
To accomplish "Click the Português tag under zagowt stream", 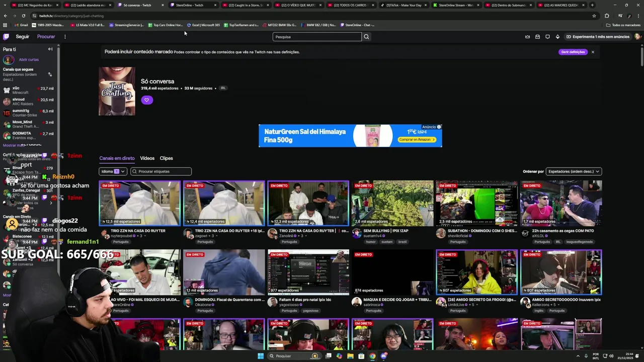I will (x=205, y=242).
